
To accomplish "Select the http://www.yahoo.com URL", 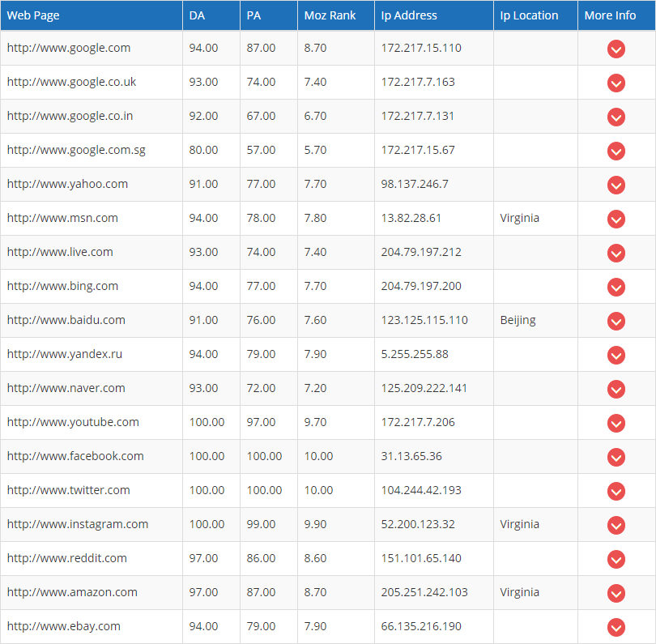I will tap(67, 184).
